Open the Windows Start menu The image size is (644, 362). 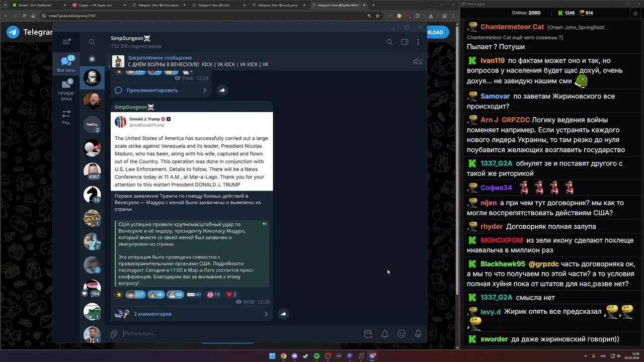click(x=272, y=356)
